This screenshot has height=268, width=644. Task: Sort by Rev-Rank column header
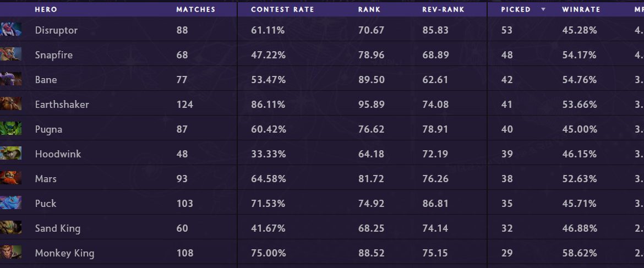443,9
